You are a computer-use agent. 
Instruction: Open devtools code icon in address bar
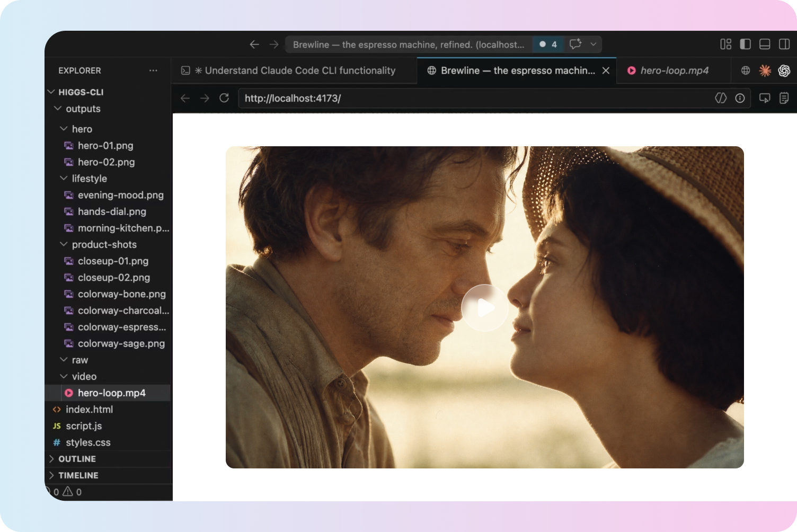point(721,98)
